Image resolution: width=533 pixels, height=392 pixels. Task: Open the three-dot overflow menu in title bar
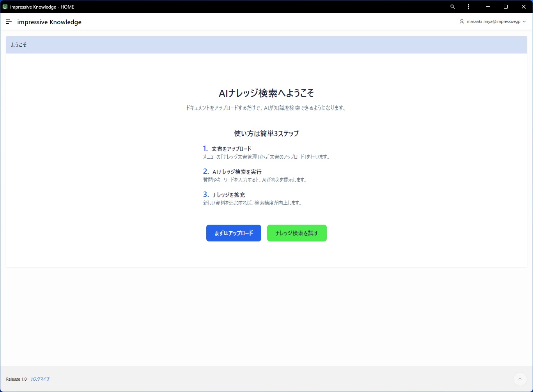[468, 7]
